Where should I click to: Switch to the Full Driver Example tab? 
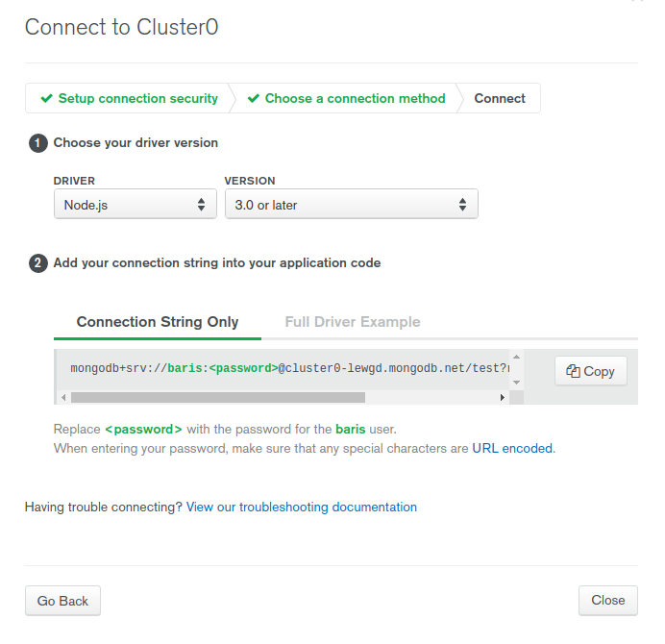pos(353,322)
